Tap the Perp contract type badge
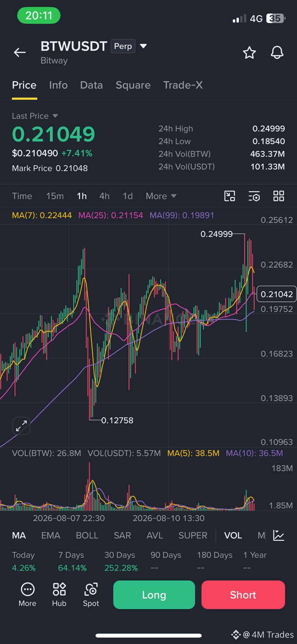 [x=123, y=46]
